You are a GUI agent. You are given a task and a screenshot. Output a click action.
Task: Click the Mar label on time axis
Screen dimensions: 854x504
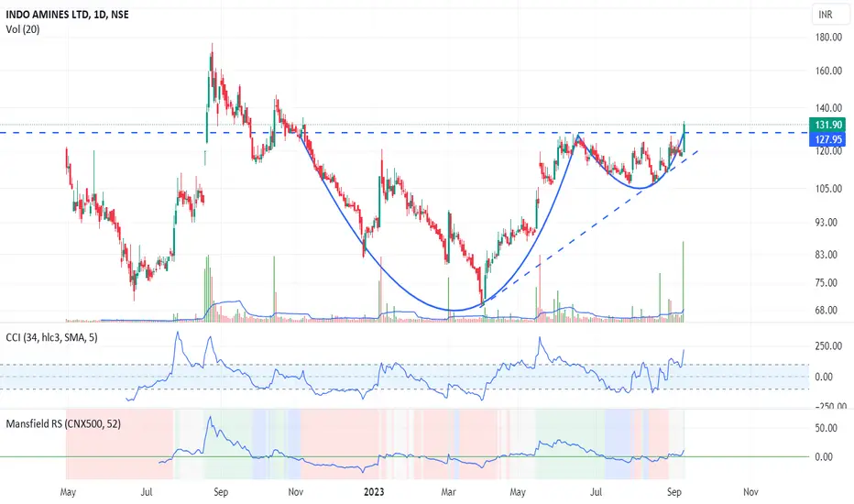coord(448,492)
